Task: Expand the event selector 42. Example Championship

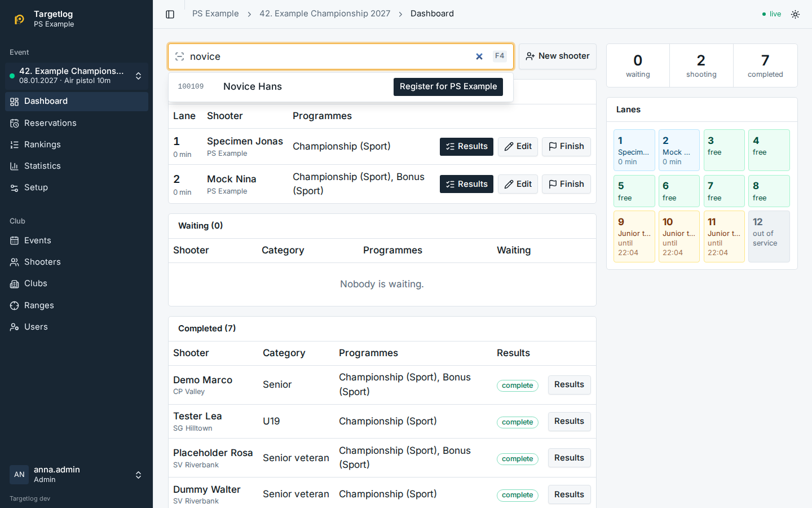Action: [77, 76]
